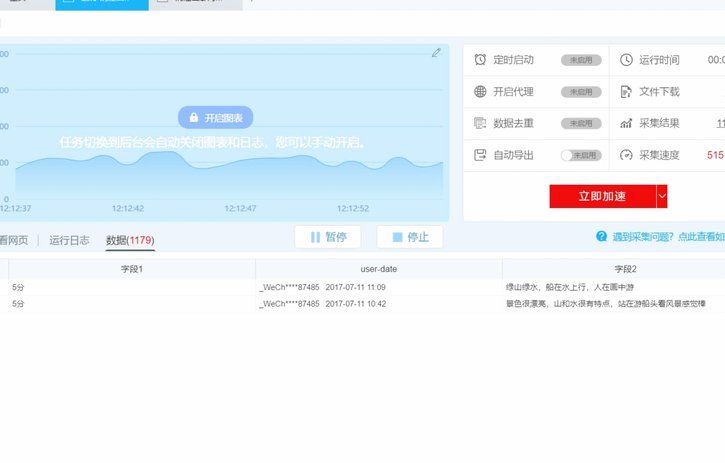Click the 采集速度 value 515

[x=715, y=155]
